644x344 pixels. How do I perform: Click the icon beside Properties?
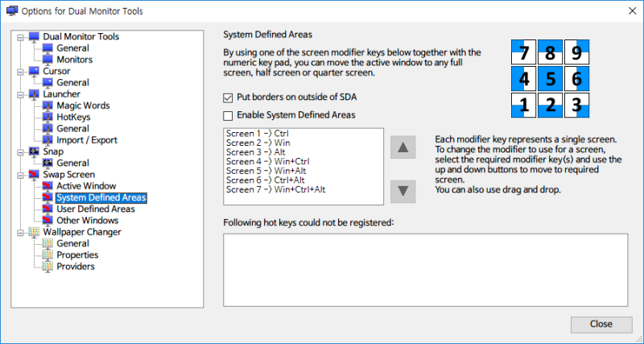[47, 255]
